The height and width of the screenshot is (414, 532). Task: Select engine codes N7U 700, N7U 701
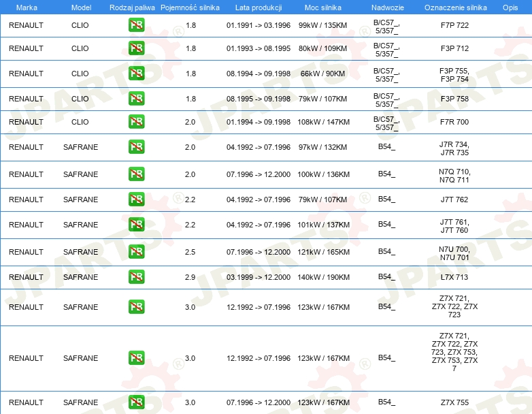(454, 253)
